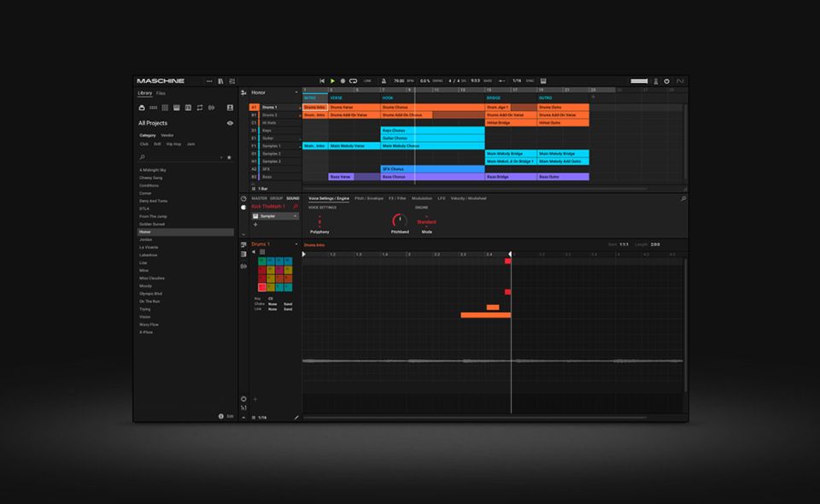Screen dimensions: 820x504
Task: Click the Edit button in browser footer
Action: 230,416
